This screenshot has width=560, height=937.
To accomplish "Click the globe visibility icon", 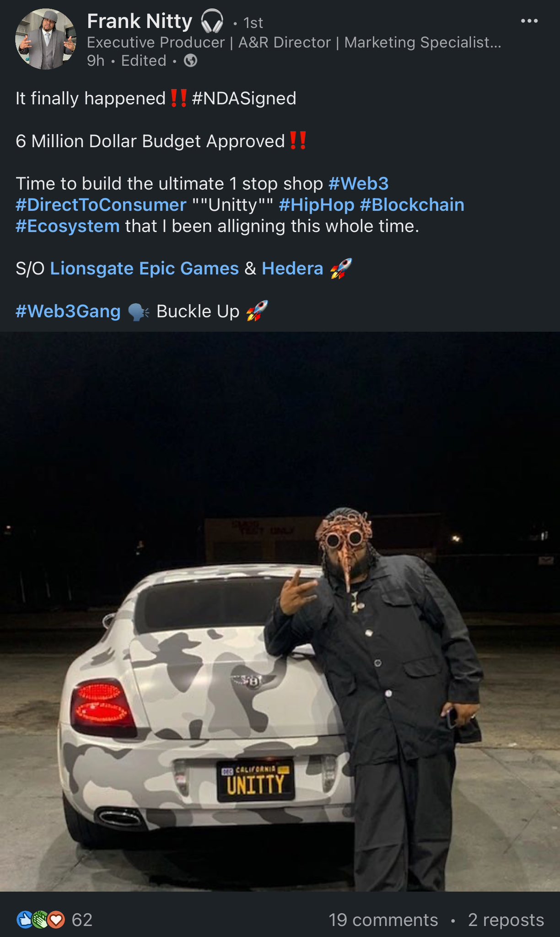I will [190, 61].
